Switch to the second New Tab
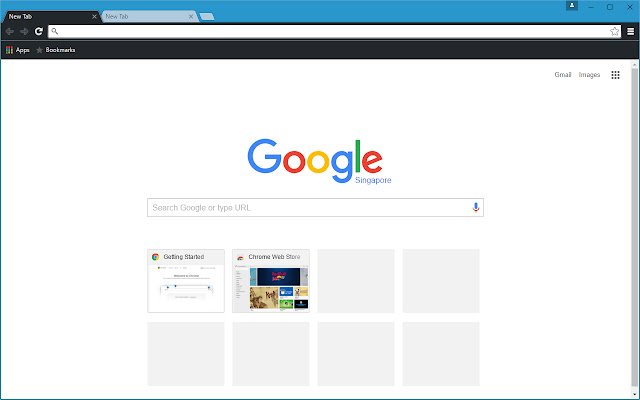 (x=149, y=16)
